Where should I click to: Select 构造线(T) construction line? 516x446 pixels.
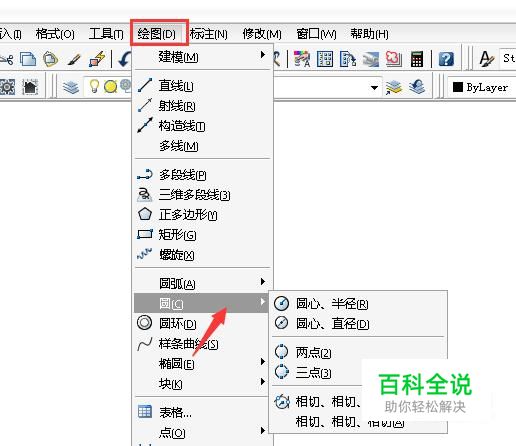pos(202,126)
